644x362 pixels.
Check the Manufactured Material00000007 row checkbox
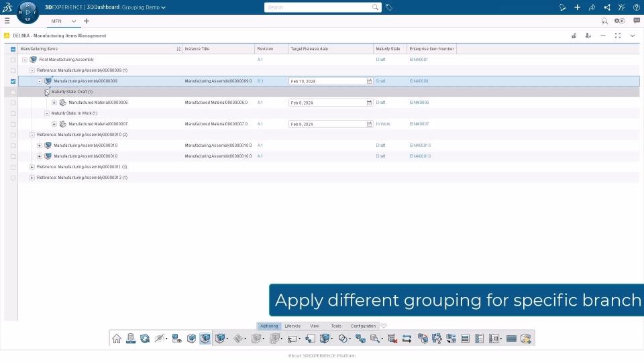coord(13,124)
